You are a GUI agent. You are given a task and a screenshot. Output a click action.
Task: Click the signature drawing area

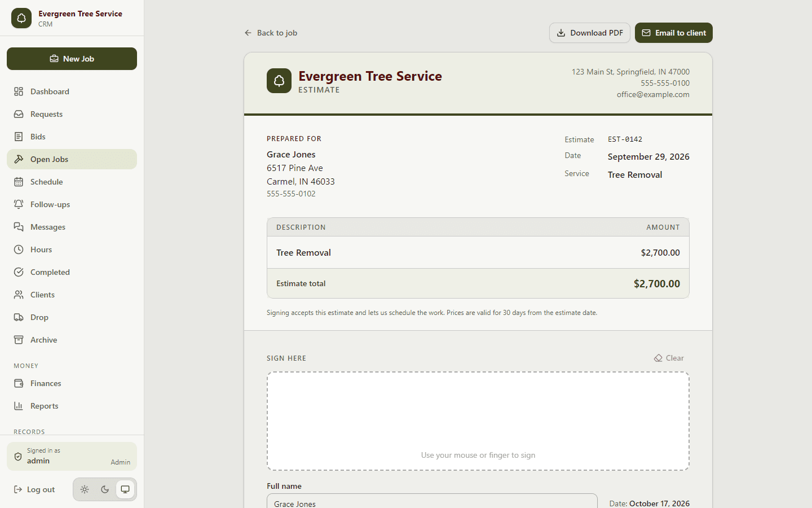coord(478,421)
